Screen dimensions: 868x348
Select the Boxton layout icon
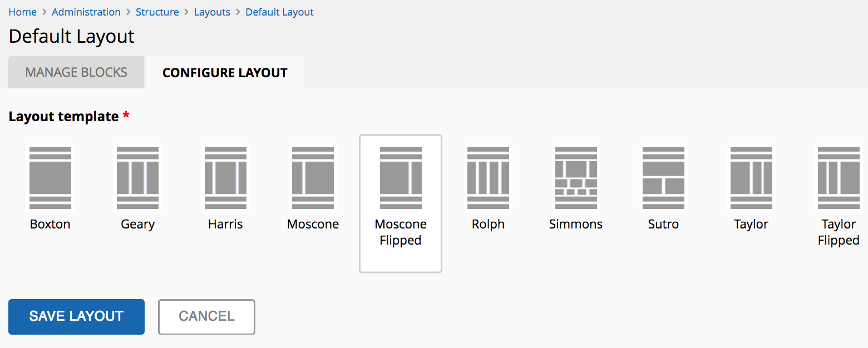[50, 178]
